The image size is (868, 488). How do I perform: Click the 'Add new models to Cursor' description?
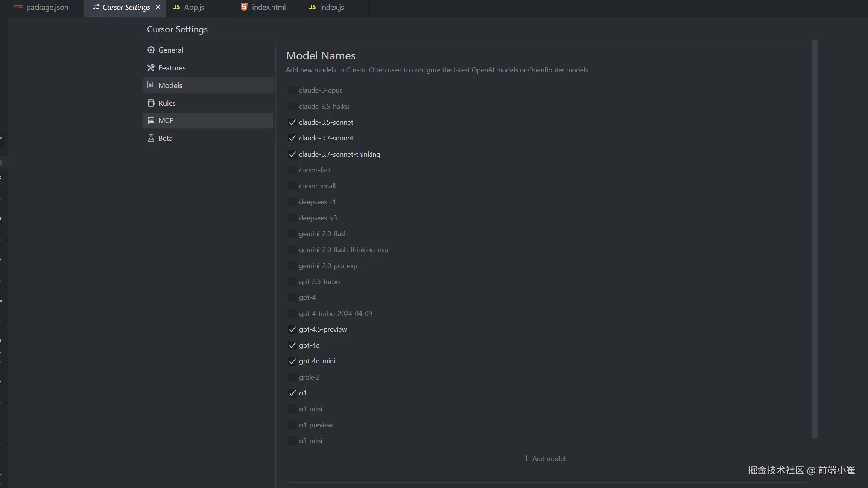(x=438, y=70)
